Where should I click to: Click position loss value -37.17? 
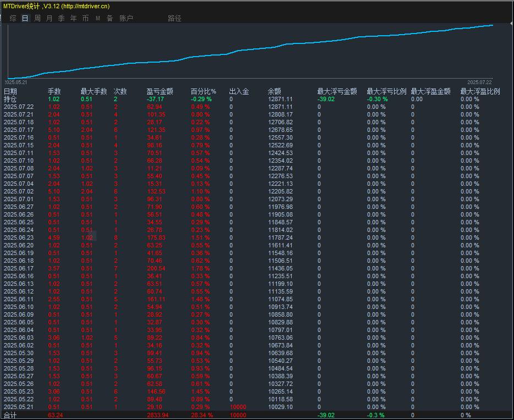(155, 99)
